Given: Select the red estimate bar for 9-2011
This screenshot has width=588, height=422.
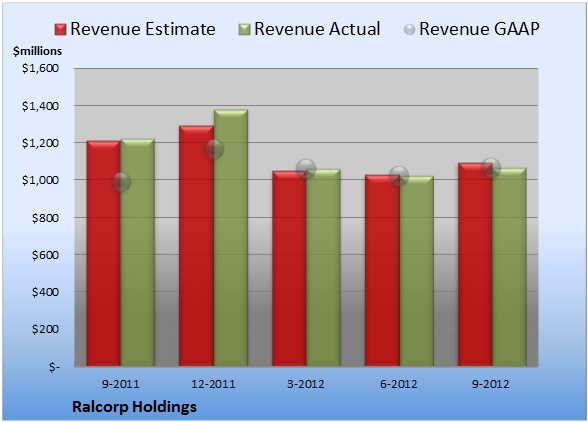Looking at the screenshot, I should [104, 253].
